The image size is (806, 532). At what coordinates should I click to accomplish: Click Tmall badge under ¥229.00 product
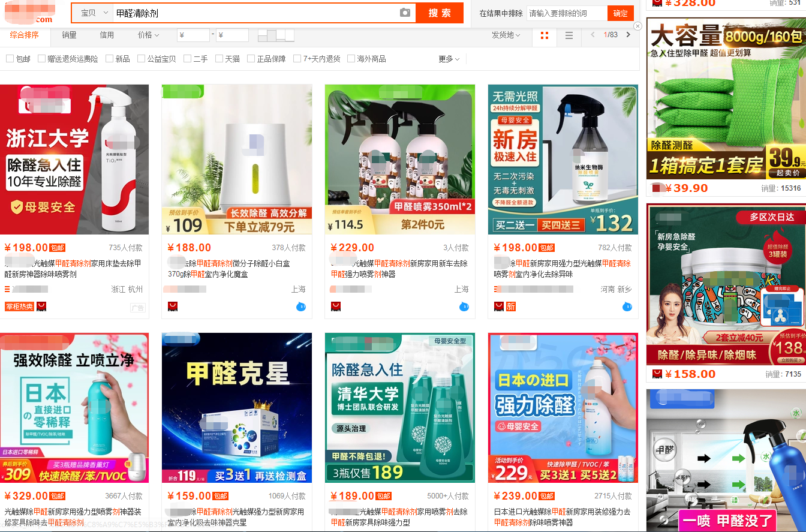pos(336,306)
